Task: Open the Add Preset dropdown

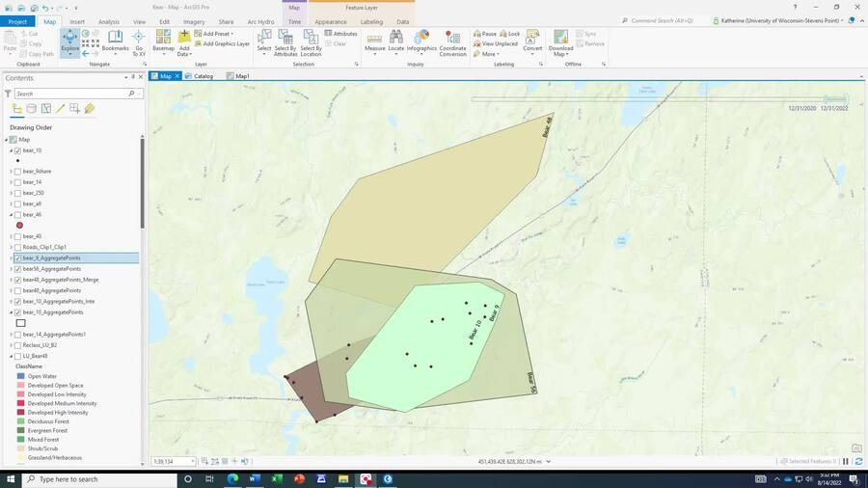Action: pyautogui.click(x=216, y=34)
